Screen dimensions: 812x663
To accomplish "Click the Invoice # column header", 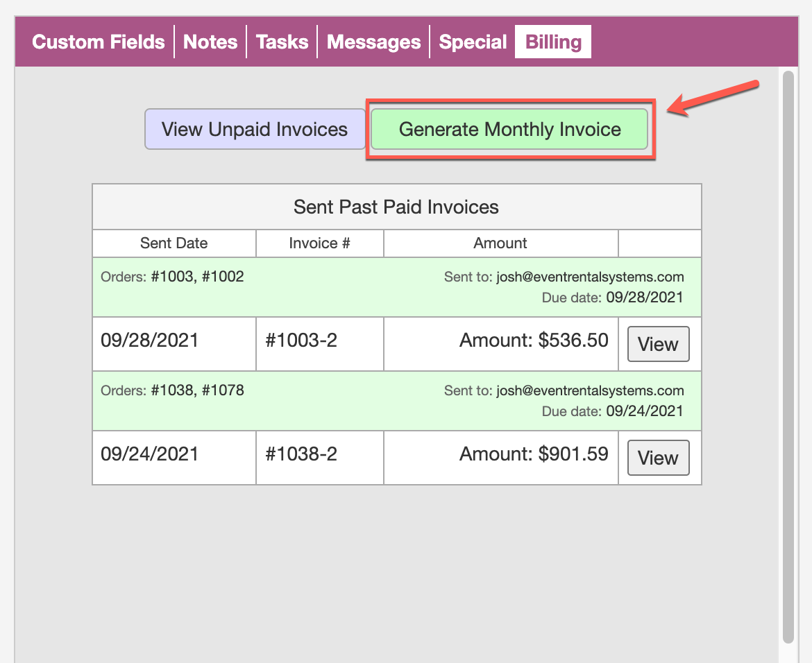I will pyautogui.click(x=319, y=243).
